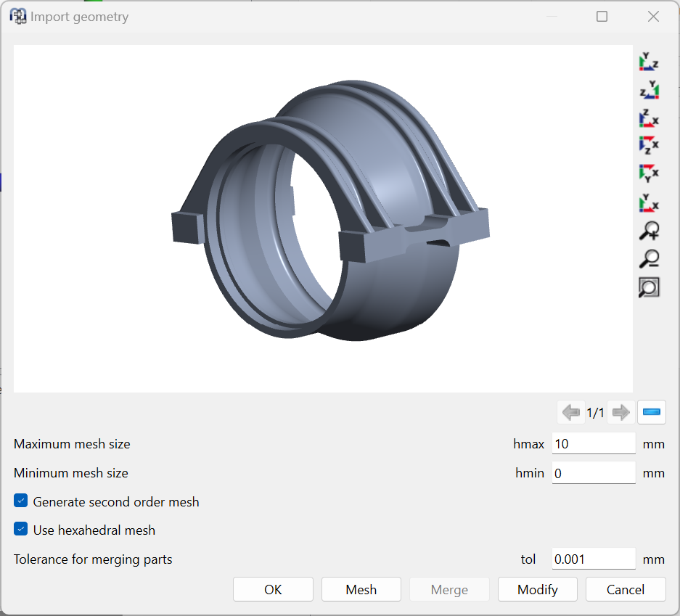Edit the hmax maximum mesh size field

593,443
